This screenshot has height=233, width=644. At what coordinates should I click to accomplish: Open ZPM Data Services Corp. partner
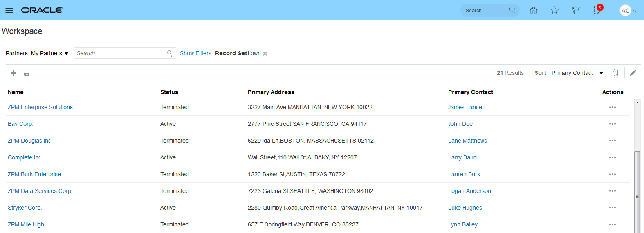tap(40, 191)
